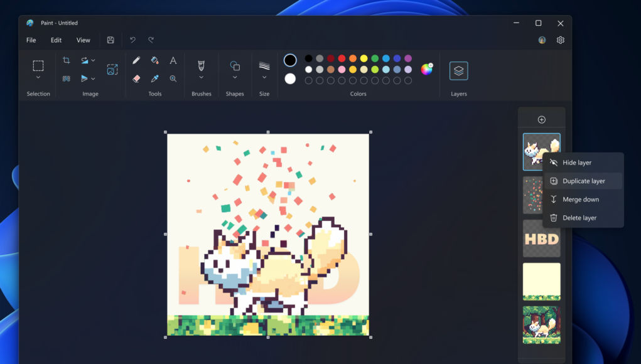Toggle the Layers panel button
Screen dimensions: 641x364
coord(459,71)
